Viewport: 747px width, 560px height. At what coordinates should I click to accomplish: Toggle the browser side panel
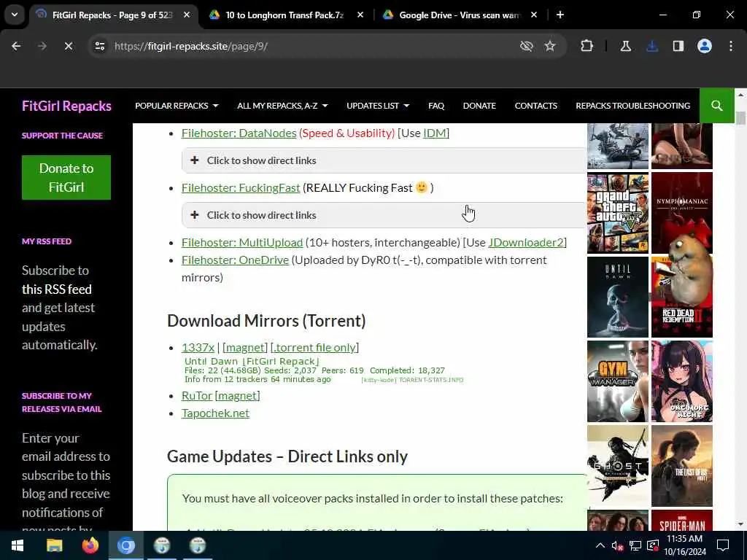678,46
